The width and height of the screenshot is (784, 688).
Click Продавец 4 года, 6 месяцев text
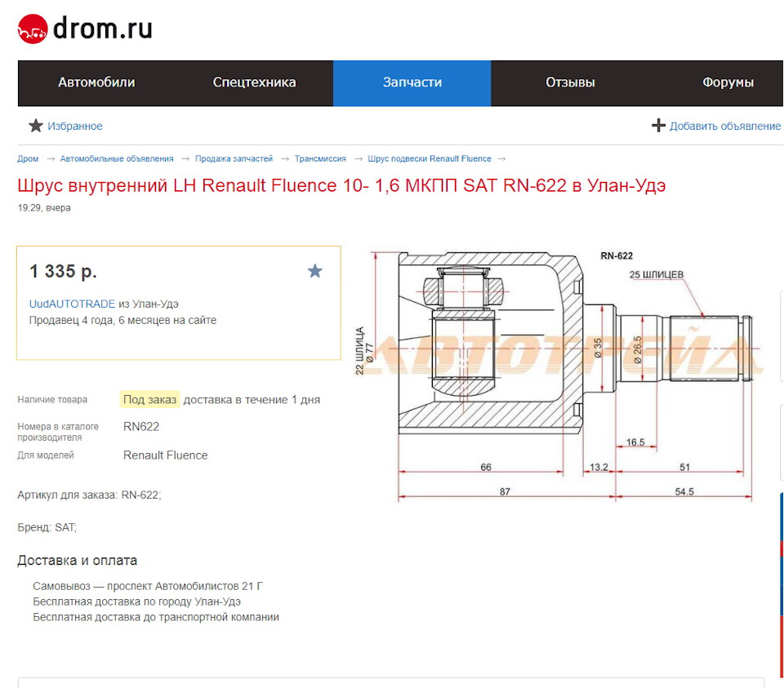[x=122, y=320]
